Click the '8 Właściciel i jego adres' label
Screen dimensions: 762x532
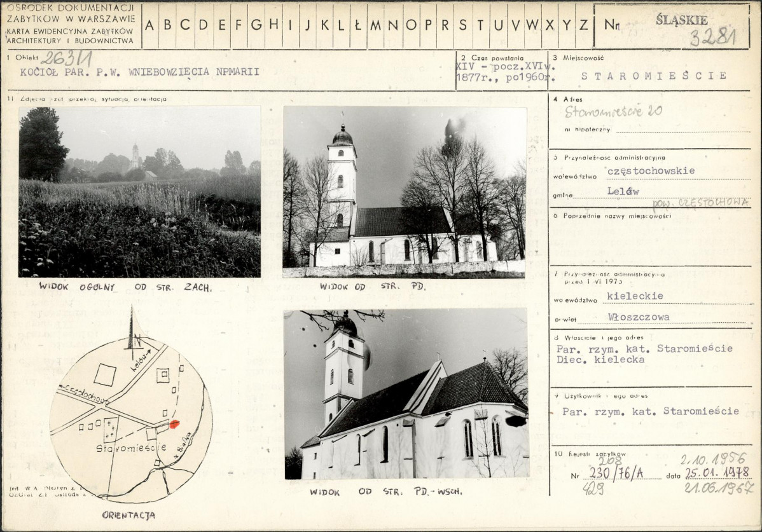click(x=599, y=338)
